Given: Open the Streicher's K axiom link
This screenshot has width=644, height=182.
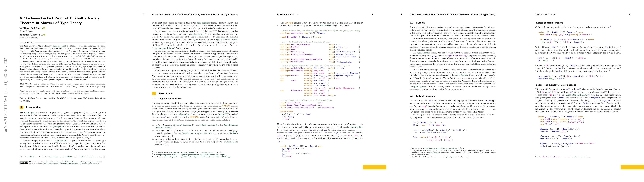Looking at the screenshot, I should [182, 125].
